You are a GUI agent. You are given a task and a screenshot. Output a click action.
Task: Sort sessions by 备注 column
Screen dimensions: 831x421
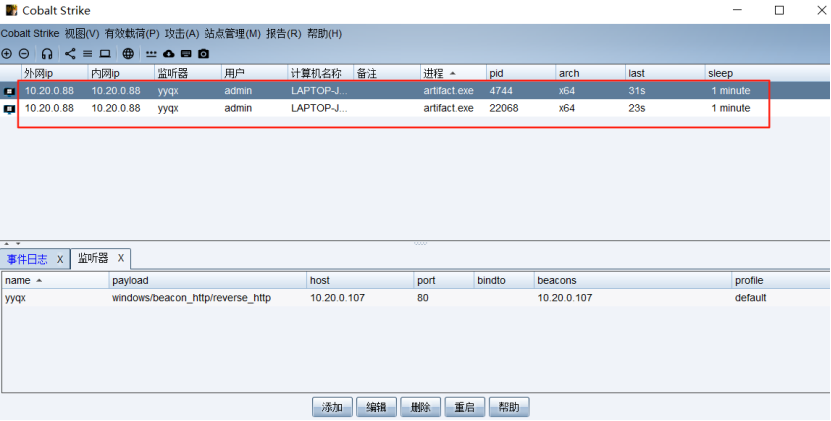(387, 73)
